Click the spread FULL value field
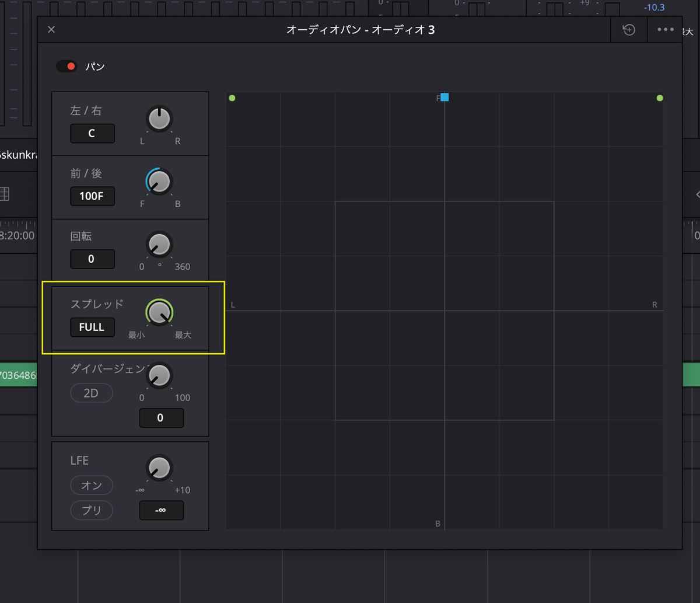 click(x=92, y=327)
